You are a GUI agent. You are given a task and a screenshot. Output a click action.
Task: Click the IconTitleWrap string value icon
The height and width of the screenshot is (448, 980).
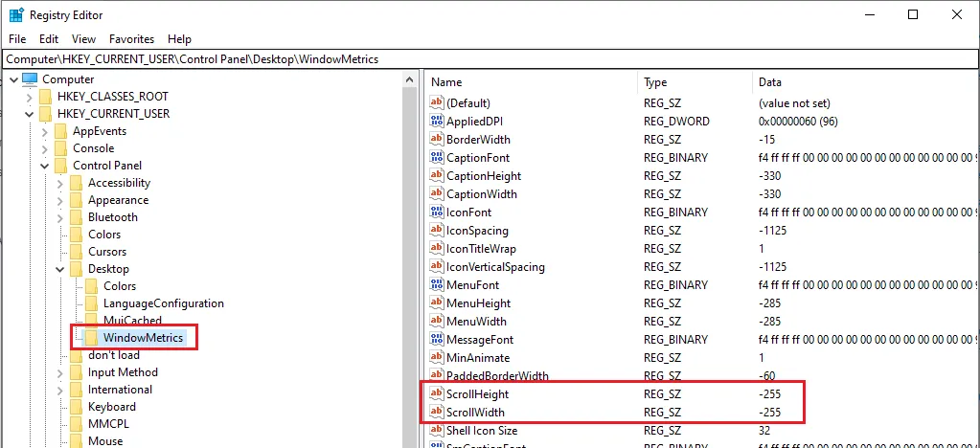click(x=436, y=249)
